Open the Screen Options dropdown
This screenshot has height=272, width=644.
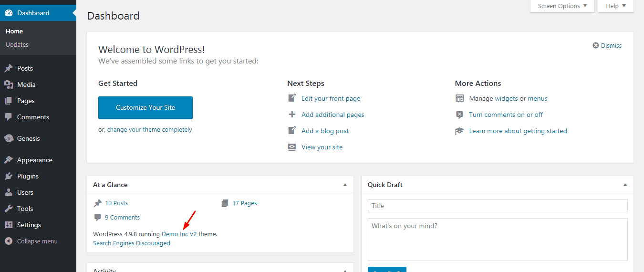(x=562, y=6)
